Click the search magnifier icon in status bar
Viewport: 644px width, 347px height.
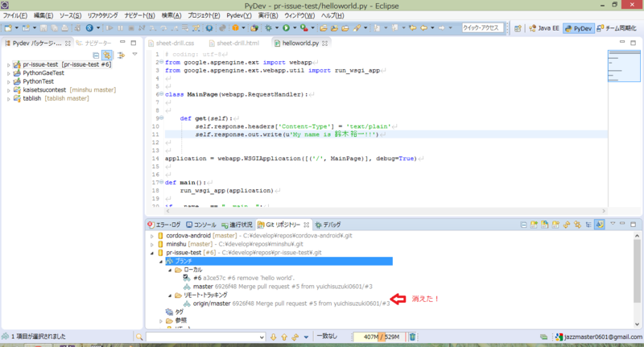pos(139,337)
